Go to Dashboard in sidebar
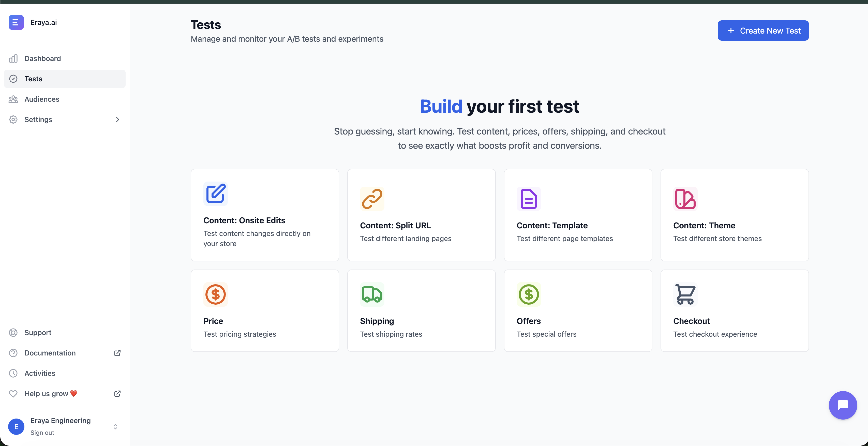 [x=42, y=58]
